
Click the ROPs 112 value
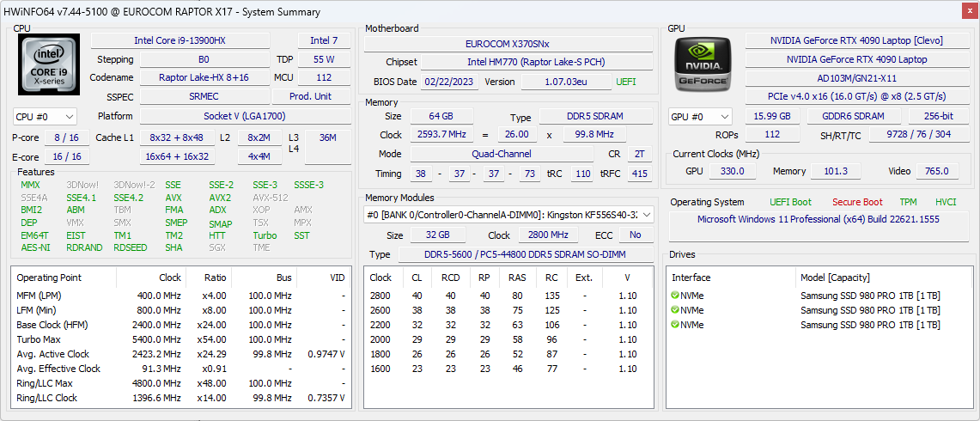(x=772, y=135)
